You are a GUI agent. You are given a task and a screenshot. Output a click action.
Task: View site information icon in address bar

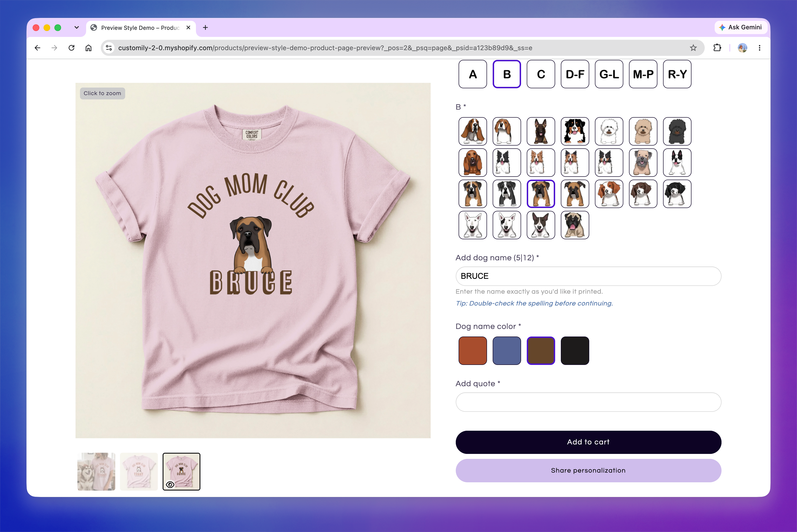109,48
